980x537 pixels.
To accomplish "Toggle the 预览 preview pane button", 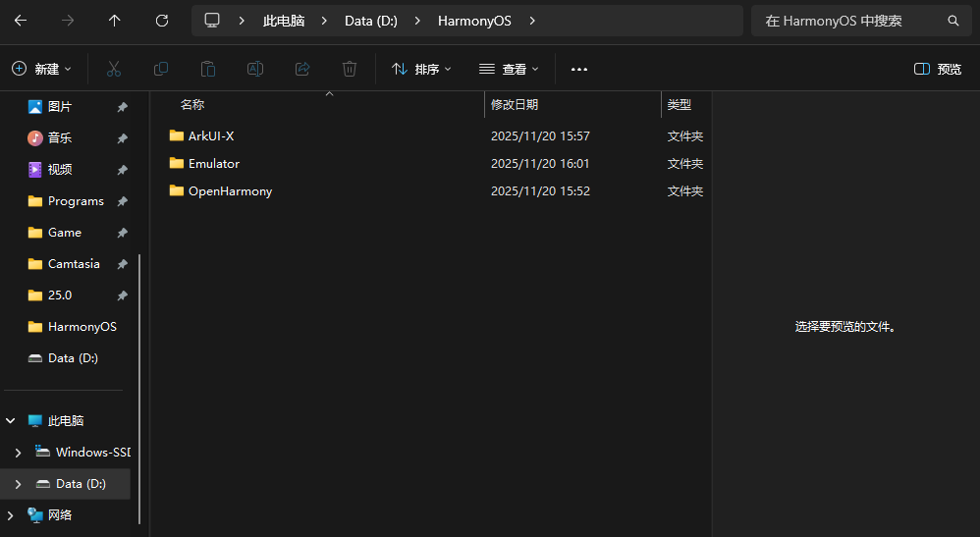I will (938, 69).
